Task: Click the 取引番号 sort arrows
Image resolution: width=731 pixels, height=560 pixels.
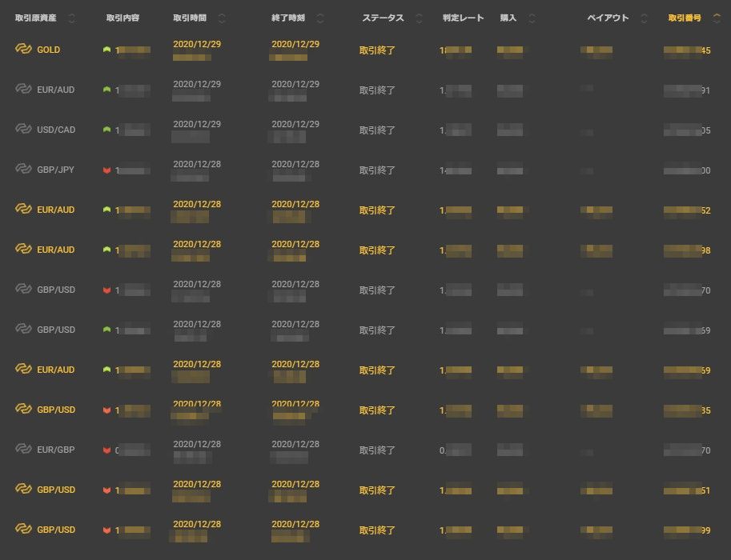Action: click(715, 18)
